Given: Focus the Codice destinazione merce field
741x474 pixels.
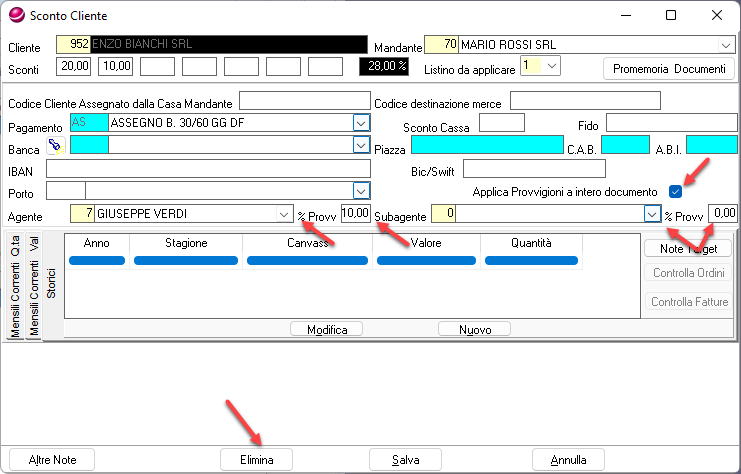Looking at the screenshot, I should pos(585,101).
